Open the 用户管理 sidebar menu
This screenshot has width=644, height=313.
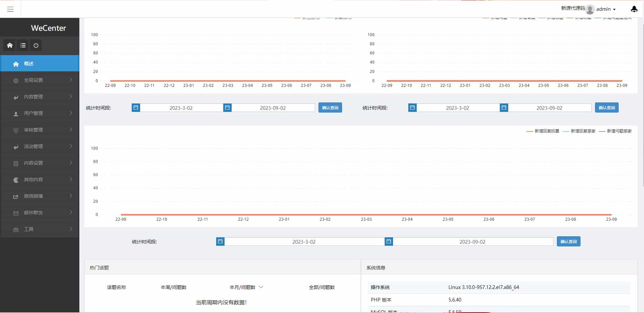pyautogui.click(x=40, y=113)
